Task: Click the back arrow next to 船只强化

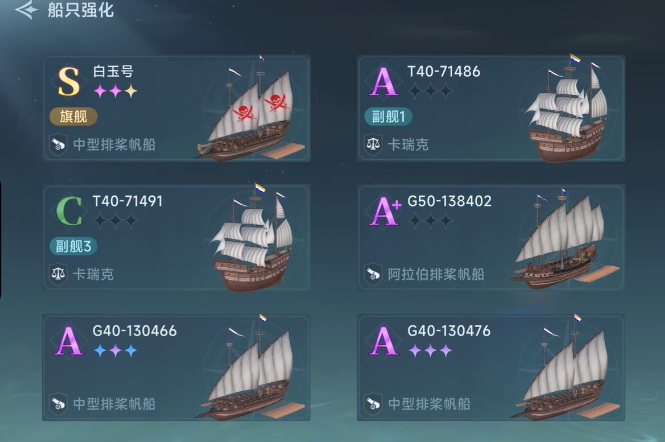Action: (x=26, y=11)
